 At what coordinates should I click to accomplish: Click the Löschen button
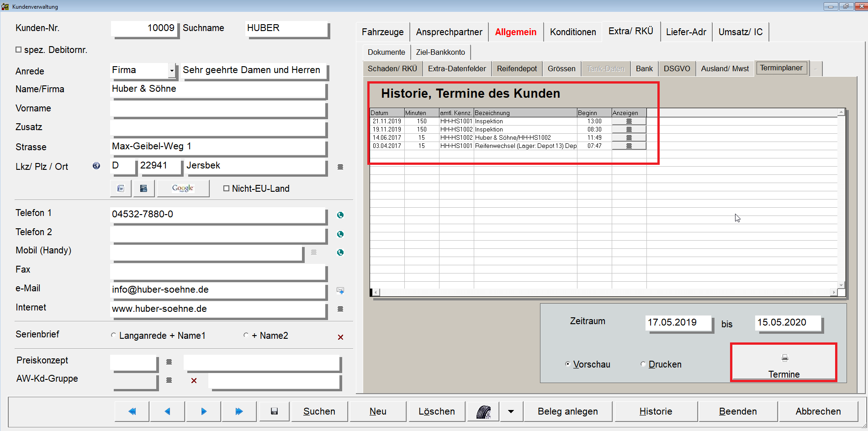point(437,411)
